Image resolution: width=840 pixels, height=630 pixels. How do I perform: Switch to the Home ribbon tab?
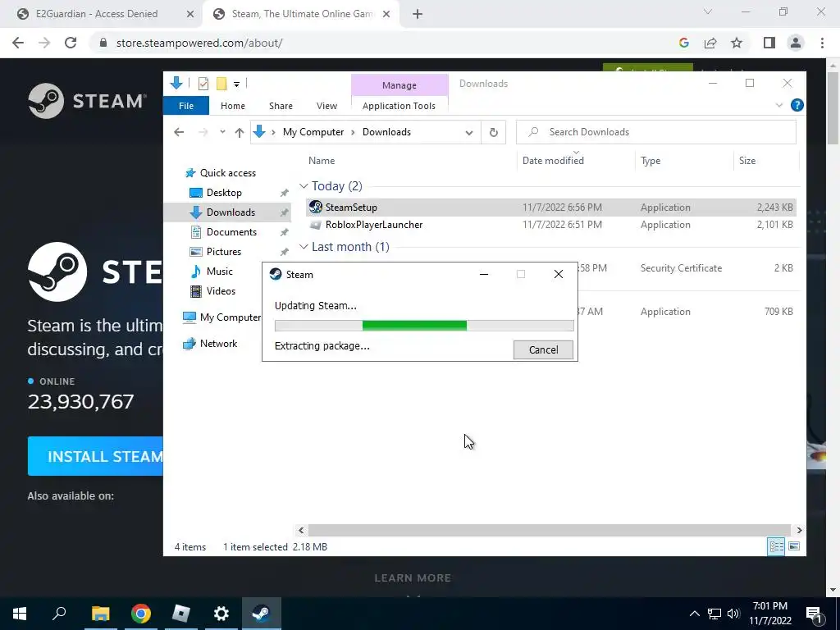tap(232, 106)
